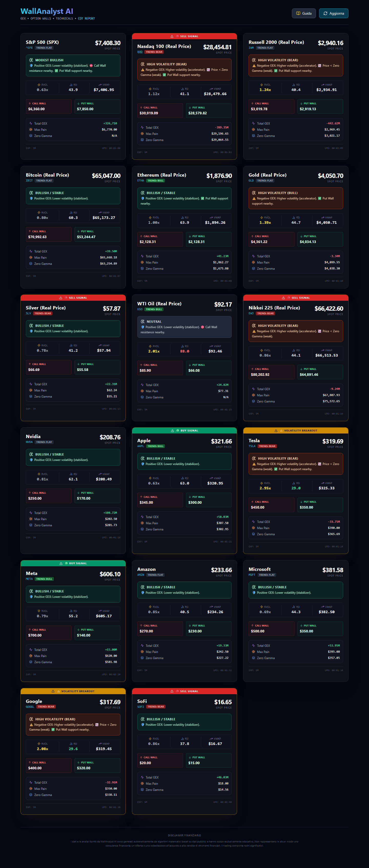369x868 pixels.
Task: Click the book icon inside Guida
Action: (298, 14)
